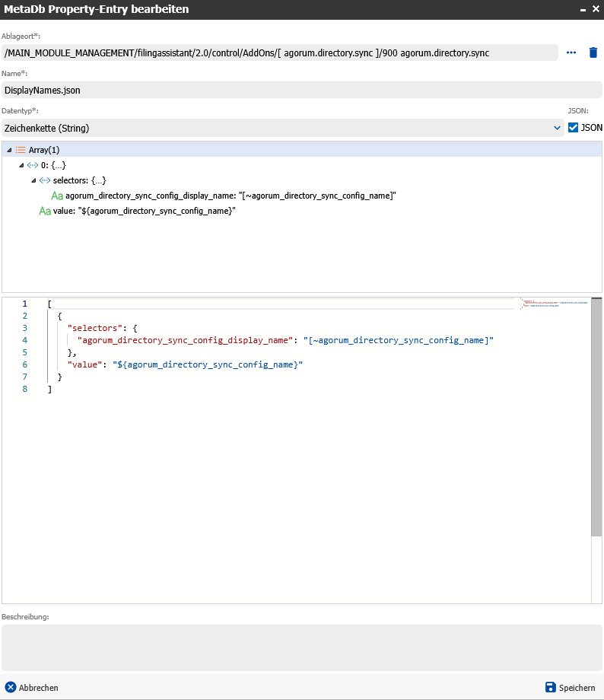Click the list icon beside Array(1)
The image size is (604, 700).
click(x=21, y=150)
